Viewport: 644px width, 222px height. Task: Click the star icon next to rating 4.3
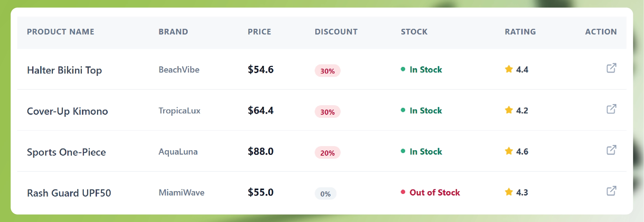point(509,192)
